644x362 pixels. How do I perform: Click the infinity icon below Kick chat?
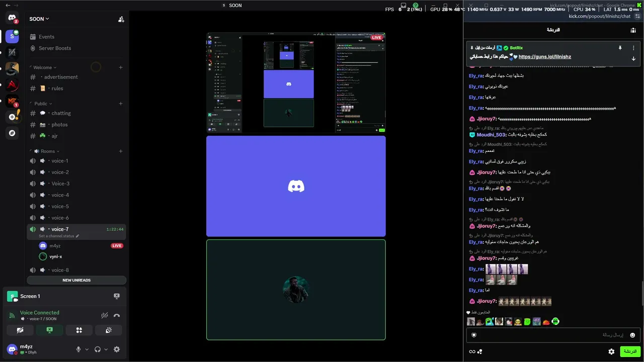[x=472, y=351]
